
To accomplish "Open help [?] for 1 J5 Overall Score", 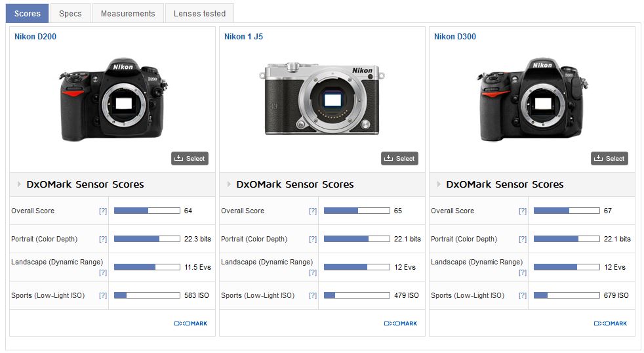I will point(313,211).
